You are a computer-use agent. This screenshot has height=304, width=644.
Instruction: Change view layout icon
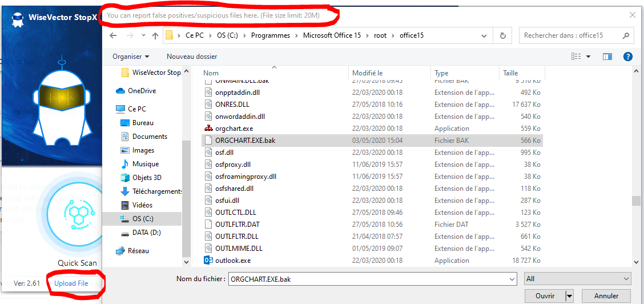[576, 56]
